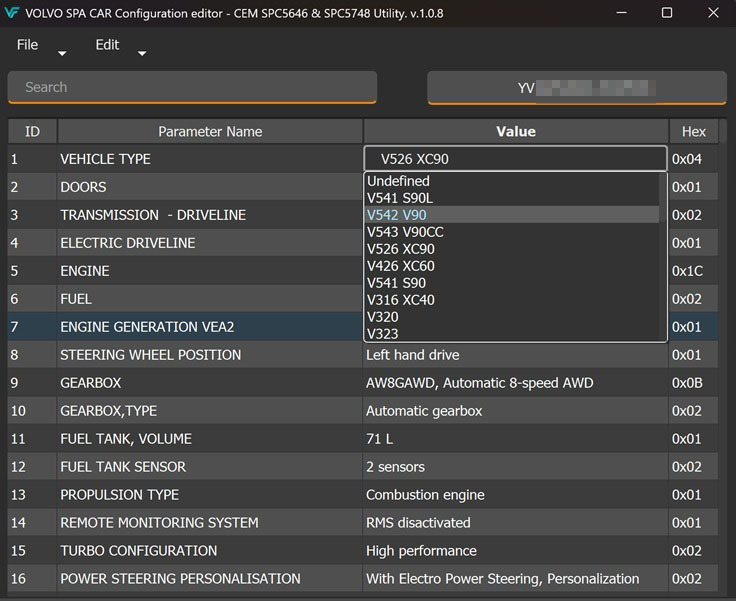Select FUEL TANK, VOLUME parameter
The height and width of the screenshot is (601, 736).
pyautogui.click(x=209, y=439)
